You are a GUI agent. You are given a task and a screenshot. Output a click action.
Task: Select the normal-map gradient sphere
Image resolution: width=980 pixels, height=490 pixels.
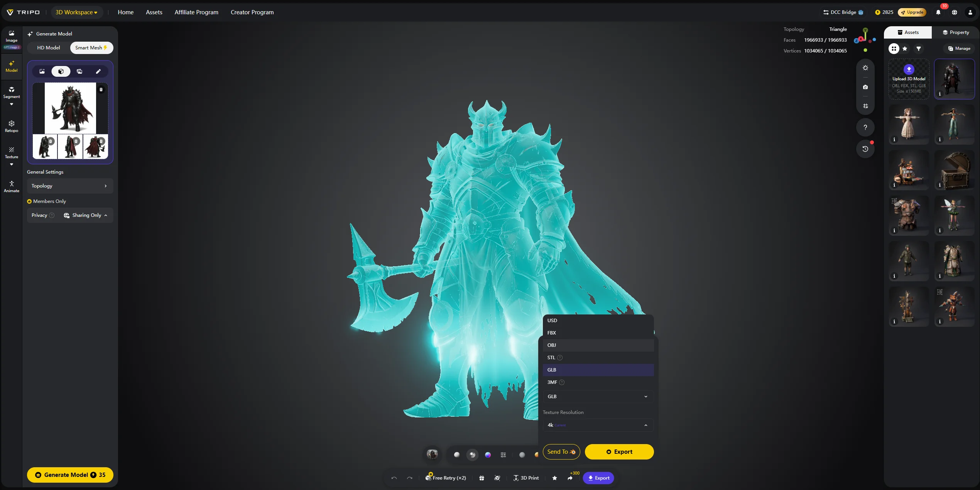click(488, 455)
